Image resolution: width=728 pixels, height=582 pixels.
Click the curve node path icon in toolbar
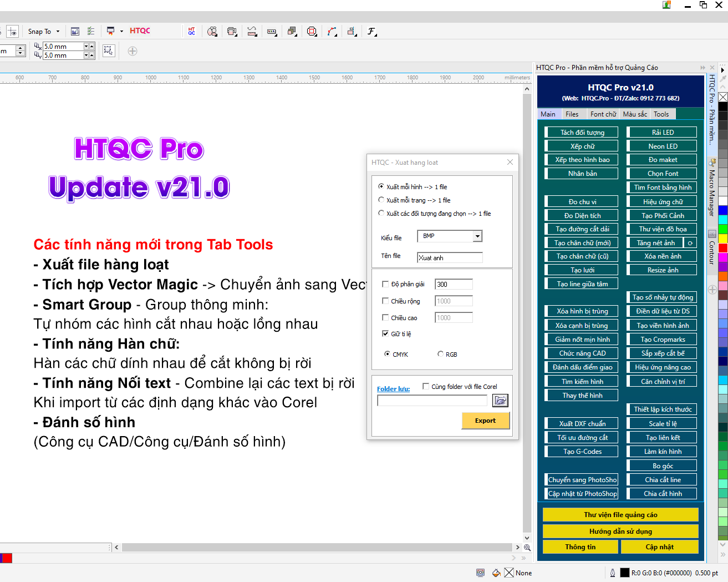tap(332, 31)
